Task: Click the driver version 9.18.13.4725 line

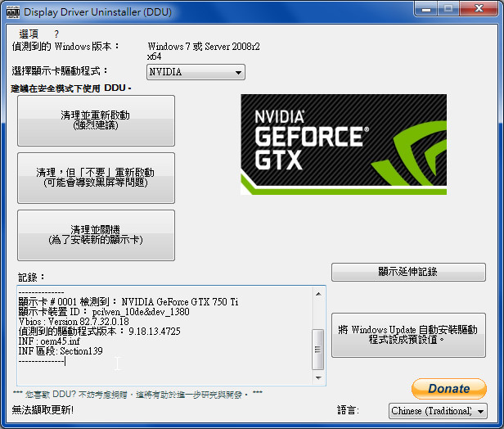Action: (99, 332)
